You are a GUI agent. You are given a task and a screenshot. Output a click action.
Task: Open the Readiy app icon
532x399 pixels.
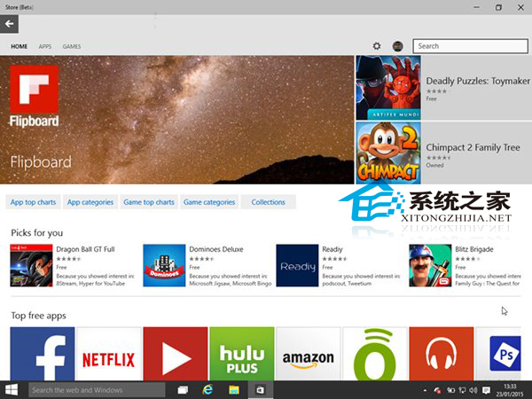[297, 266]
